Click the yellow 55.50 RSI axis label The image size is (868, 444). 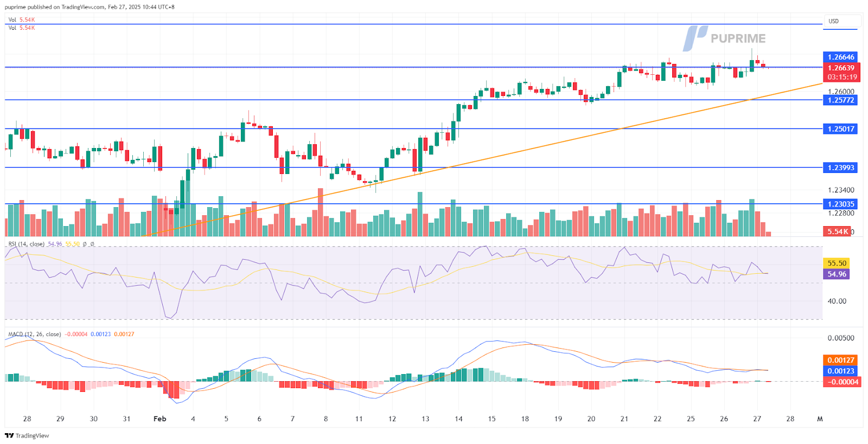pyautogui.click(x=837, y=263)
